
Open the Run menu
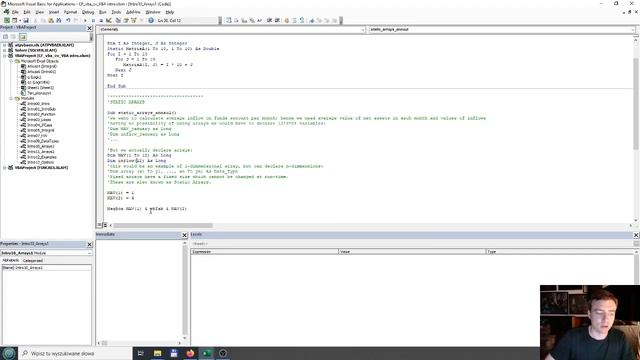pos(102,12)
